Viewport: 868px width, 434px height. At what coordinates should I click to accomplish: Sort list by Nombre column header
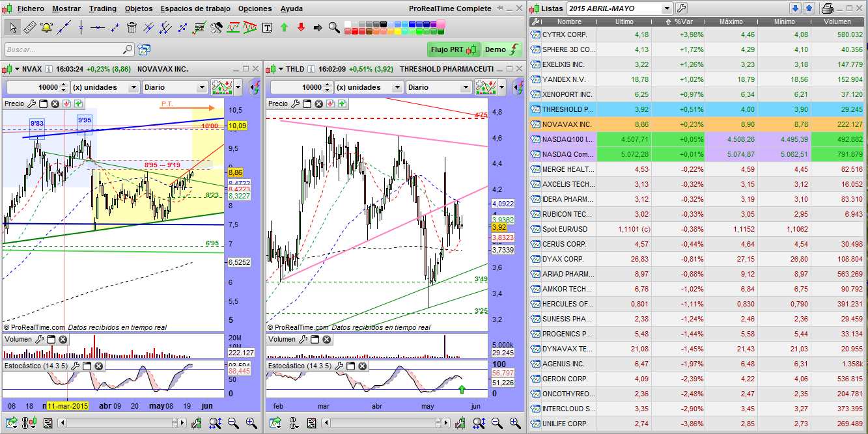coord(569,21)
